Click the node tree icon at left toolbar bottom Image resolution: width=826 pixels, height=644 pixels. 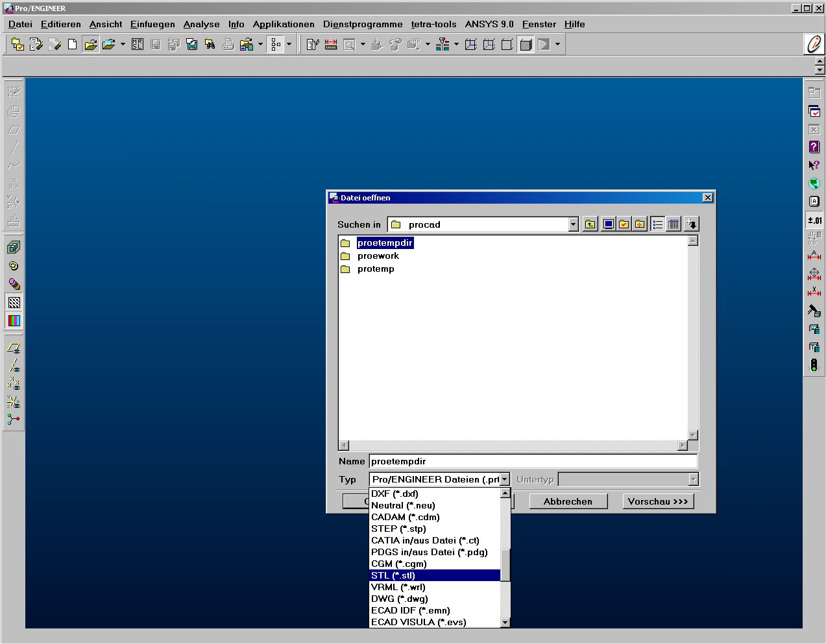(14, 420)
